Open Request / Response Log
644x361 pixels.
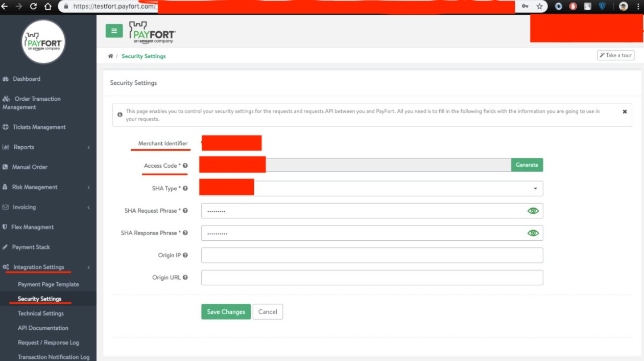(48, 343)
